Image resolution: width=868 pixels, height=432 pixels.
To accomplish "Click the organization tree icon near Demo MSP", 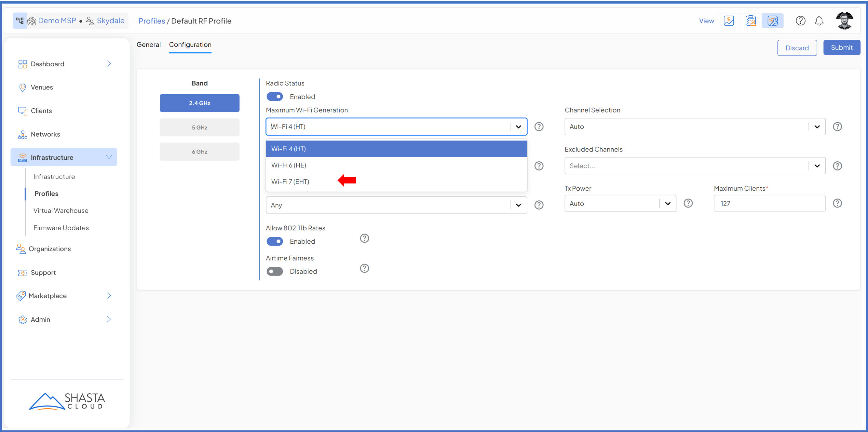I will click(x=20, y=21).
